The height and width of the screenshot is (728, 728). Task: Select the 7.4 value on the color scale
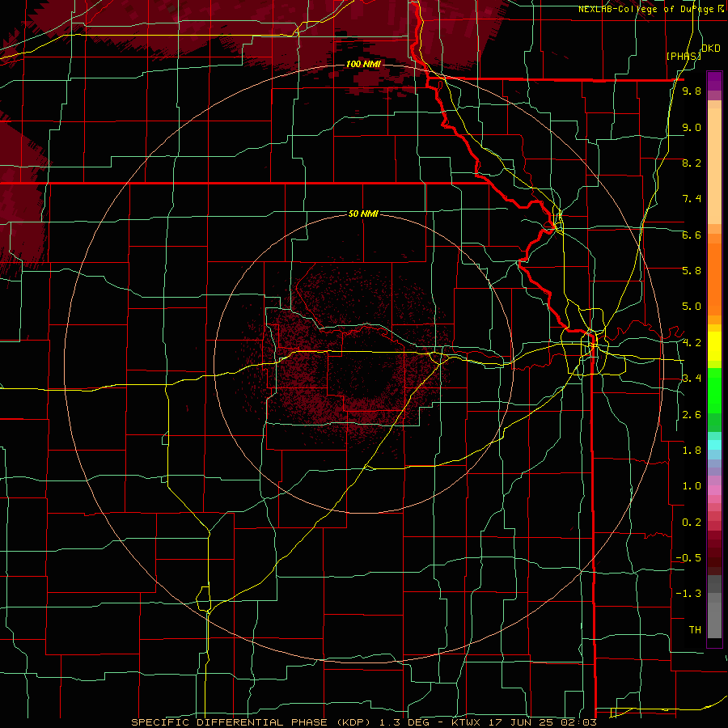coord(692,199)
